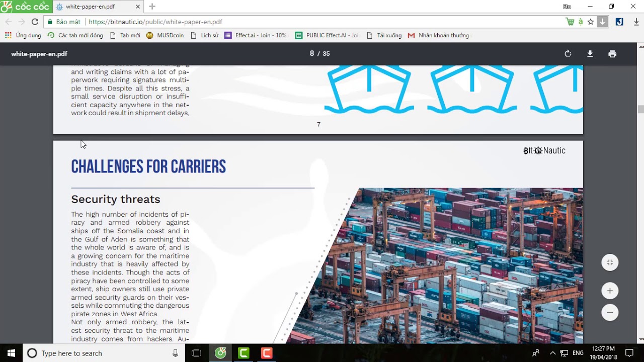Click the page number 8 field
Viewport: 644px width, 362px height.
[x=312, y=54]
